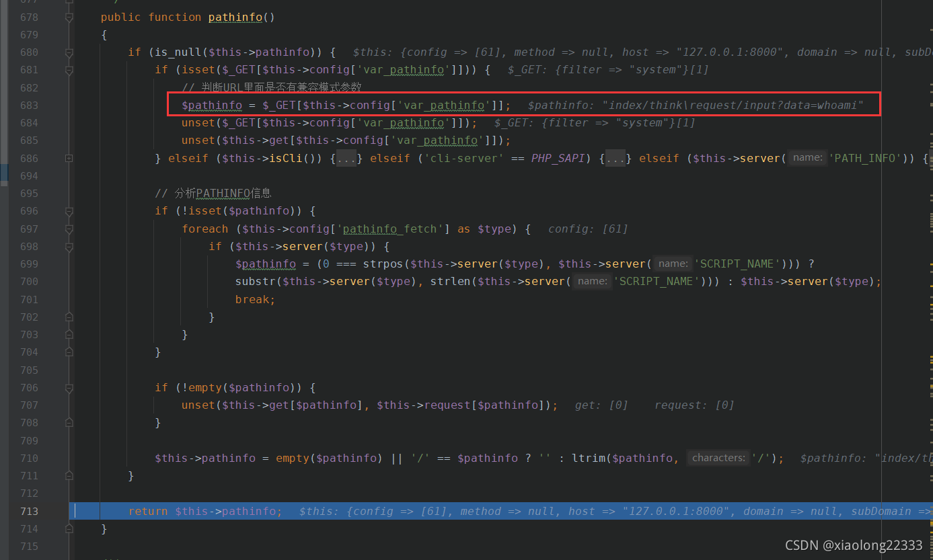The height and width of the screenshot is (560, 933).
Task: Click the 'name:' hint on line 700
Action: coord(592,282)
